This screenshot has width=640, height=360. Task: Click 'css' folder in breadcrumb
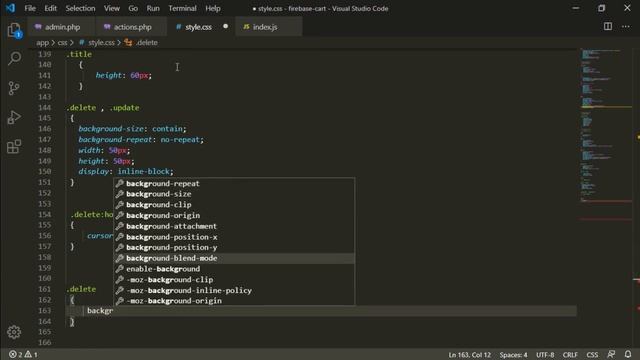click(62, 42)
